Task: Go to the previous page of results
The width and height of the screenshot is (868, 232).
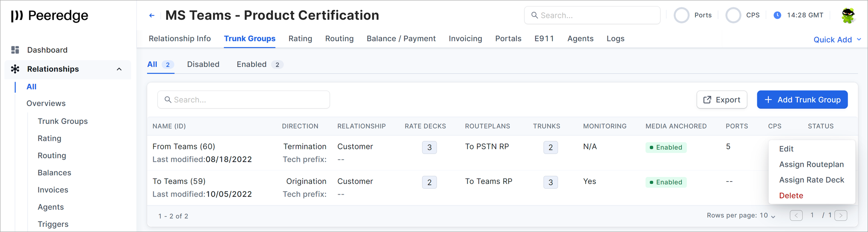Action: [796, 215]
